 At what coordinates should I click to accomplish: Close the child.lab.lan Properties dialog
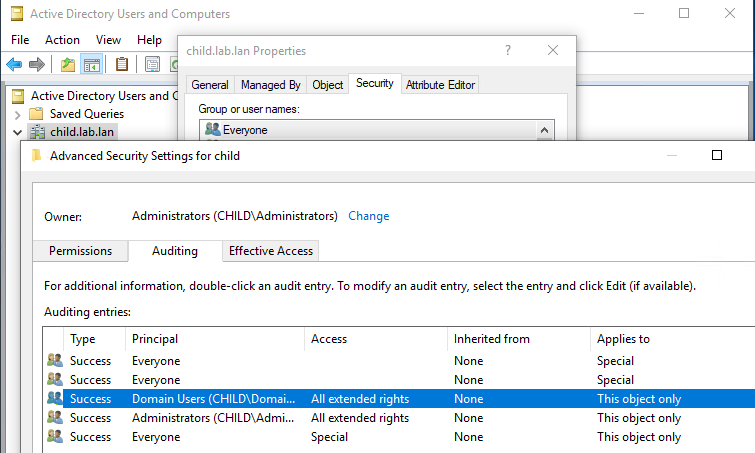tap(553, 50)
